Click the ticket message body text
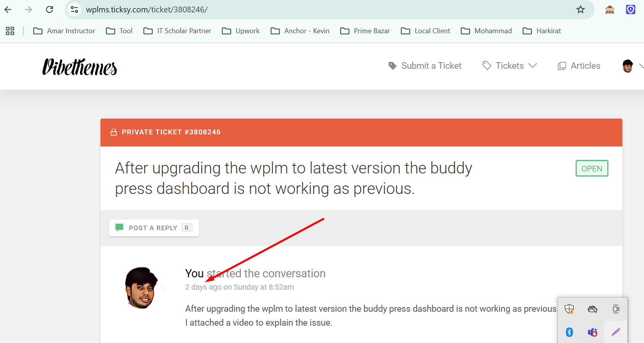644x343 pixels. pyautogui.click(x=371, y=316)
